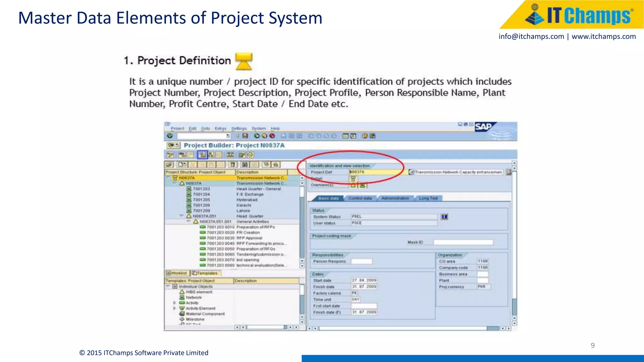This screenshot has height=362, width=644.
Task: Click the Save disk icon in toolbar
Action: point(245,136)
